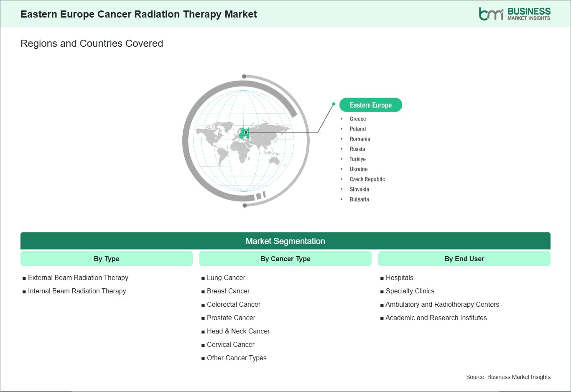The width and height of the screenshot is (571, 392).
Task: Click the Czech Republic country entry
Action: coord(367,179)
